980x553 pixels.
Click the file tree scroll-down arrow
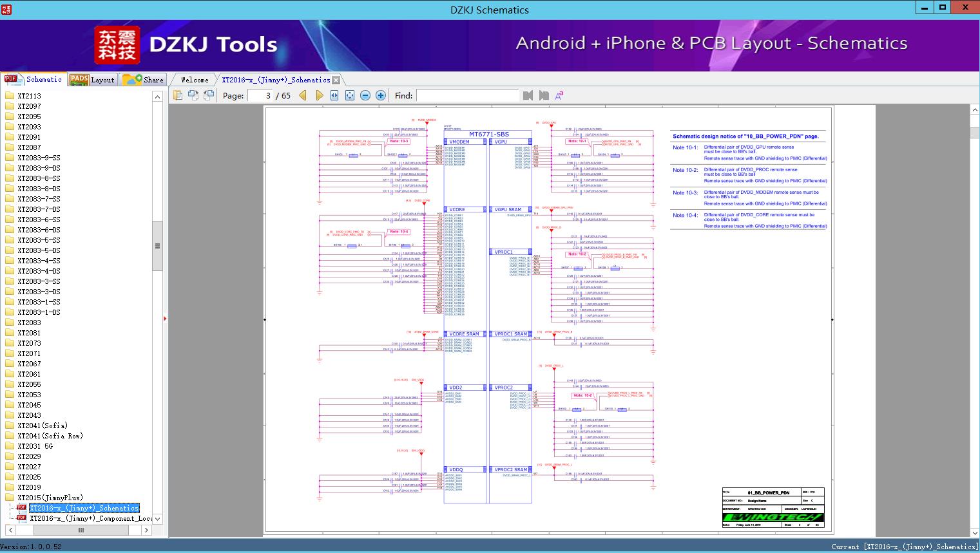(157, 519)
